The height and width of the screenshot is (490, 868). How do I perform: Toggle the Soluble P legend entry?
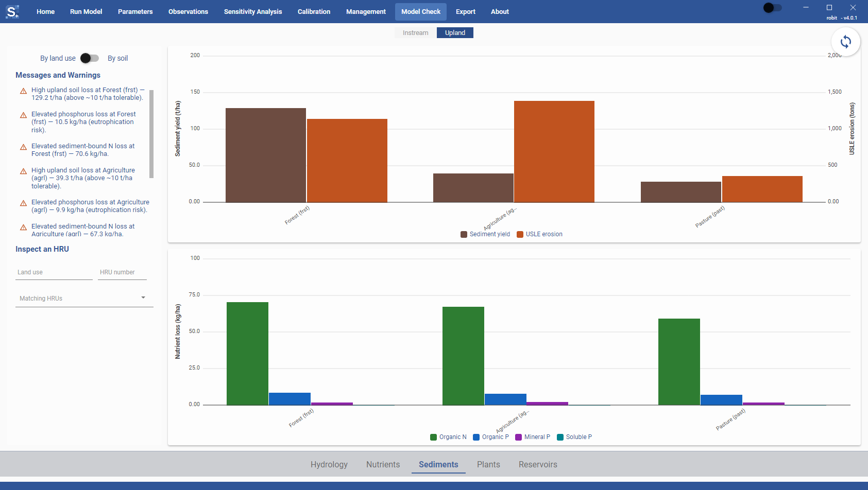[574, 437]
